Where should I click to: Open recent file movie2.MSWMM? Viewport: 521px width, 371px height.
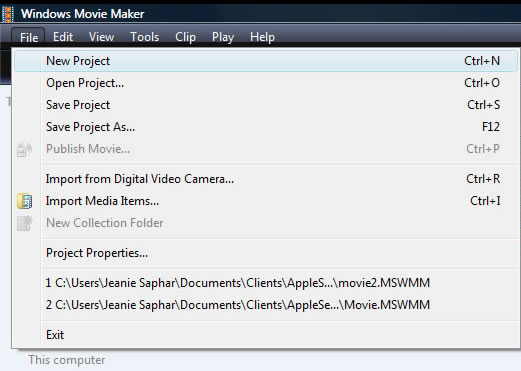(x=266, y=283)
